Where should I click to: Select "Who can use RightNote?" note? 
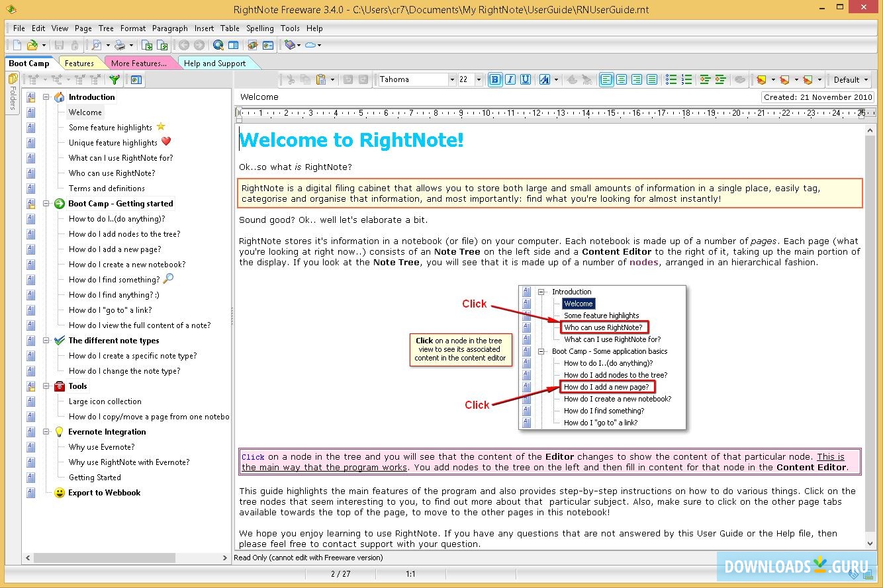112,173
